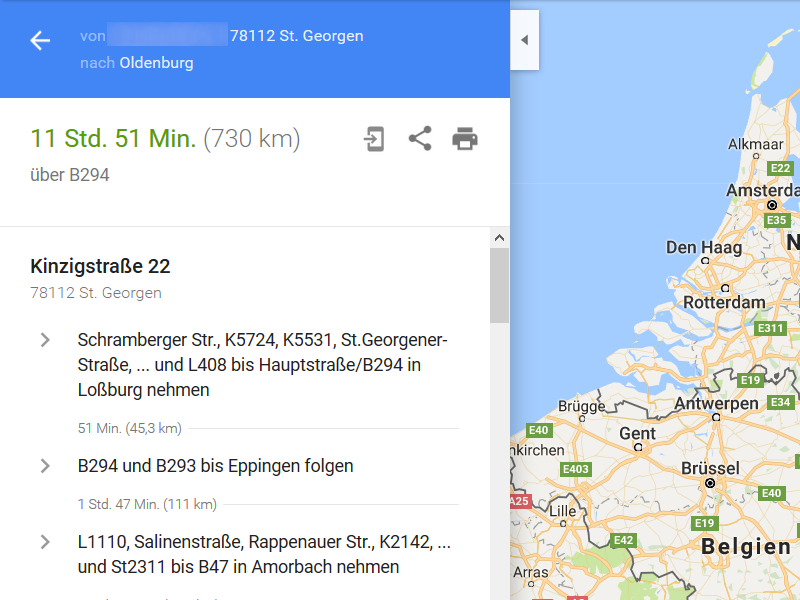Screen dimensions: 800x600
Task: Expand the B294 und B293 step
Action: [45, 466]
